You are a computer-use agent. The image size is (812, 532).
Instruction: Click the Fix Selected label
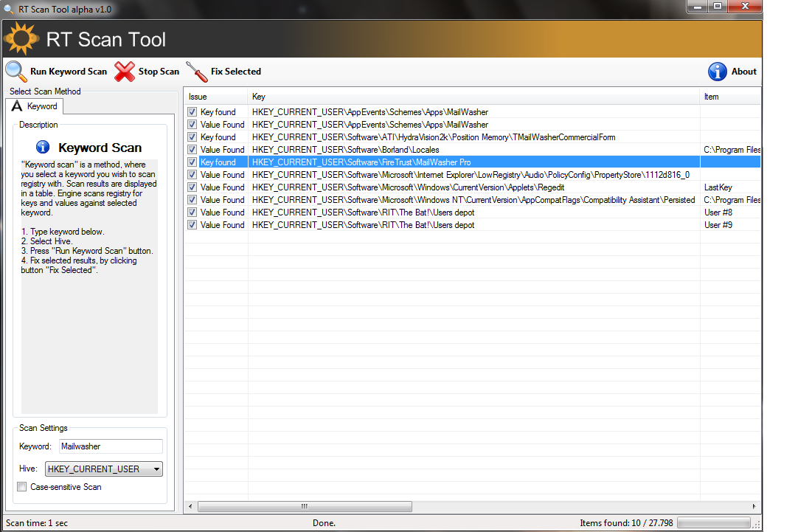pos(235,72)
